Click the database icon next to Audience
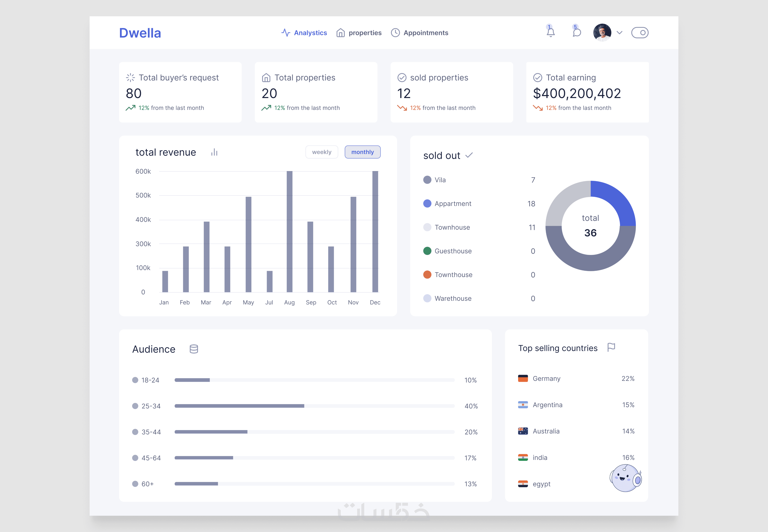 point(194,349)
